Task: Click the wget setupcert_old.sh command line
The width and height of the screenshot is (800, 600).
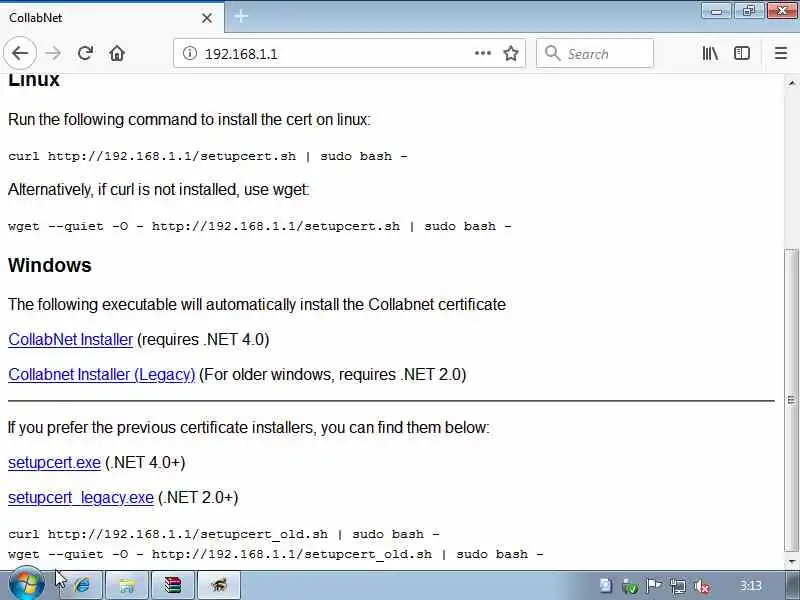Action: (x=276, y=554)
